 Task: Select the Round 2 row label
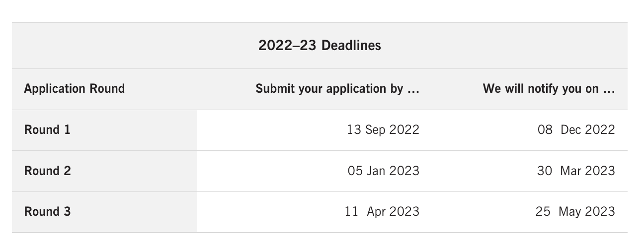coord(47,171)
